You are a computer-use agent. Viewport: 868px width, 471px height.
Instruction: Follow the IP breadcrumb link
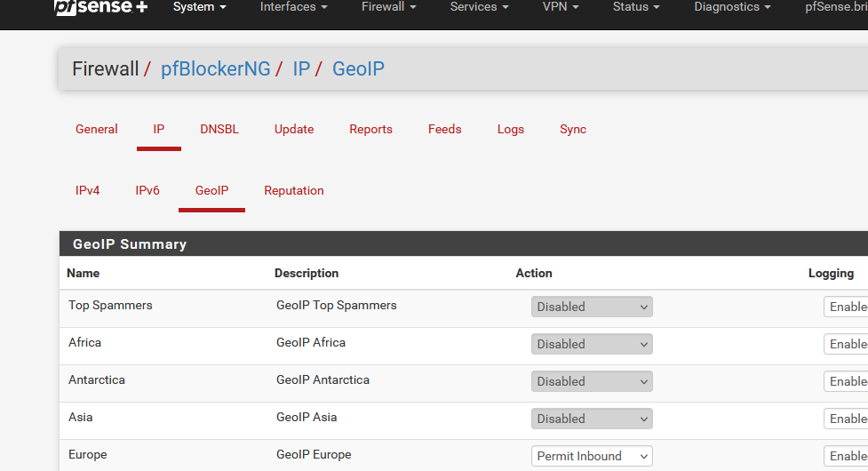[x=301, y=68]
